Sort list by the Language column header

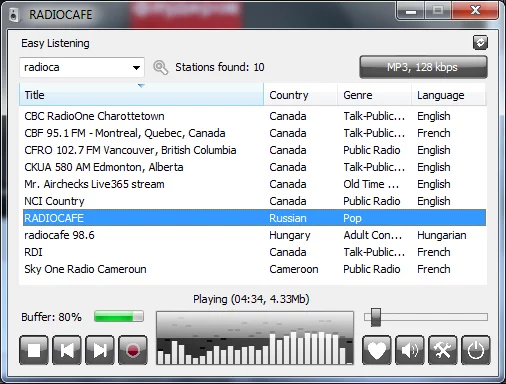[x=449, y=95]
